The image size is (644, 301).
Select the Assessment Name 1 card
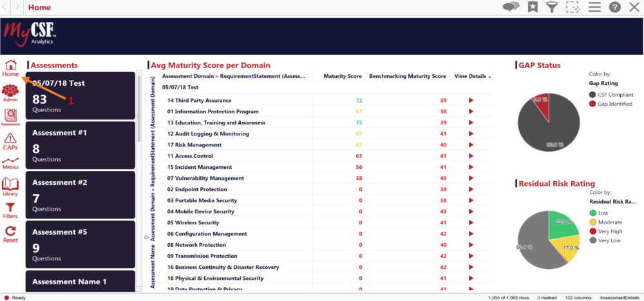pyautogui.click(x=80, y=281)
